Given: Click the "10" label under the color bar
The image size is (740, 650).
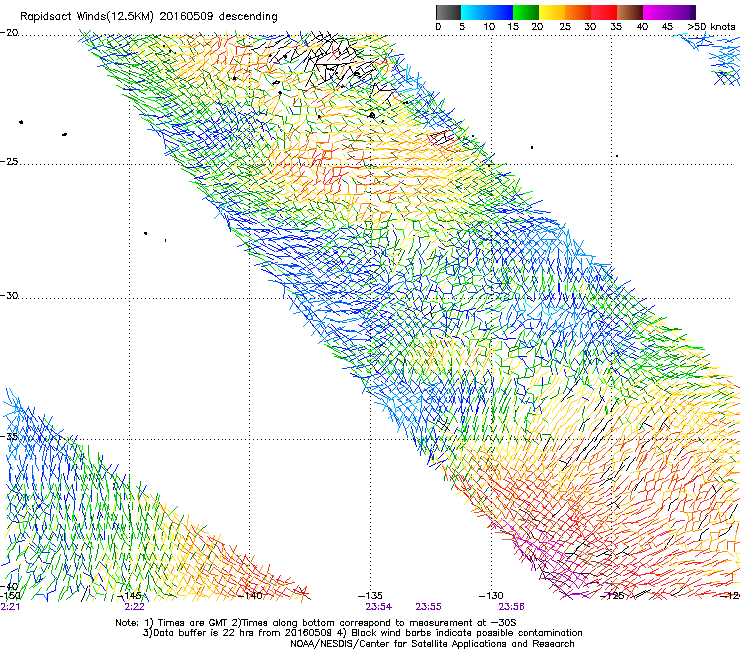Looking at the screenshot, I should pyautogui.click(x=489, y=27).
